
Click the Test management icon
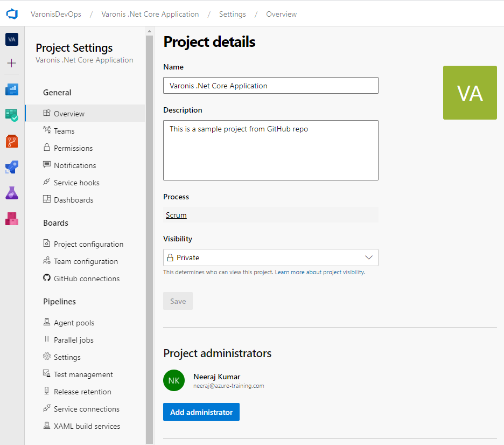pos(47,374)
